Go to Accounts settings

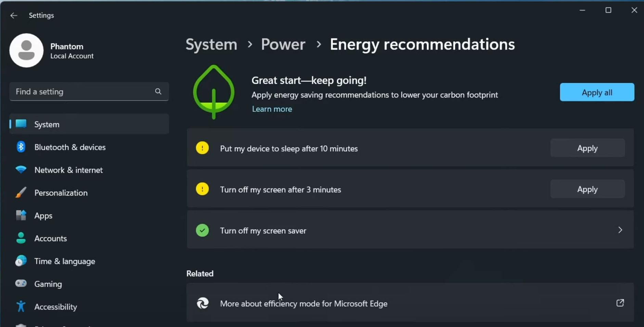tap(50, 238)
